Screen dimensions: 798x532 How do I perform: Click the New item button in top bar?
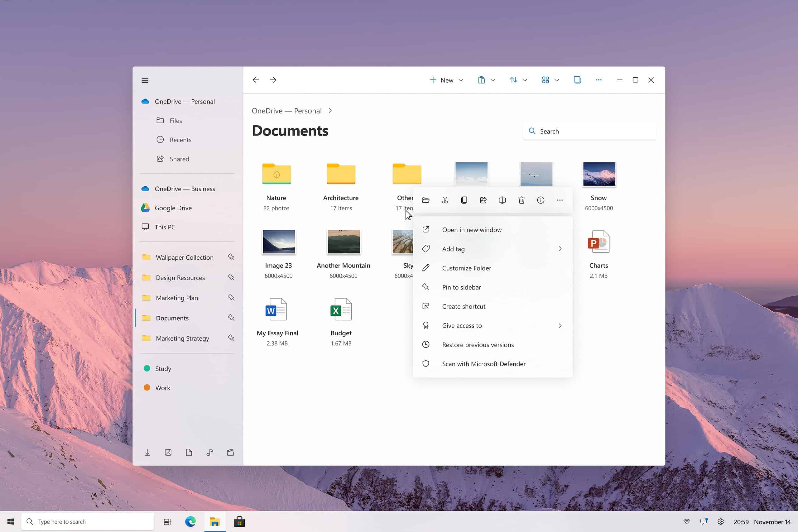point(445,79)
